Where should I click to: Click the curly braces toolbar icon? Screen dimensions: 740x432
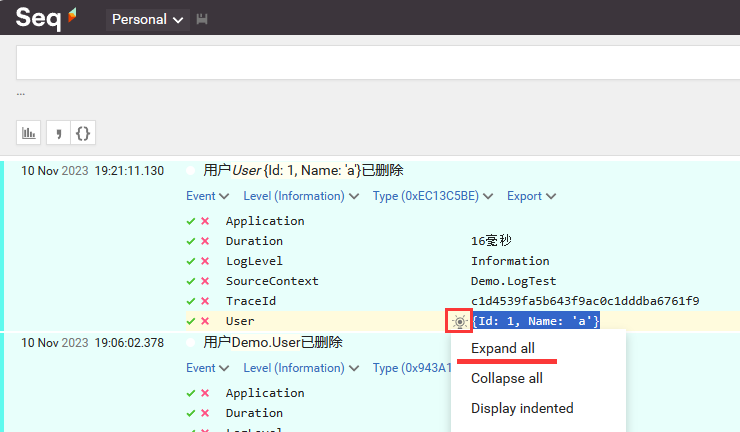click(83, 133)
